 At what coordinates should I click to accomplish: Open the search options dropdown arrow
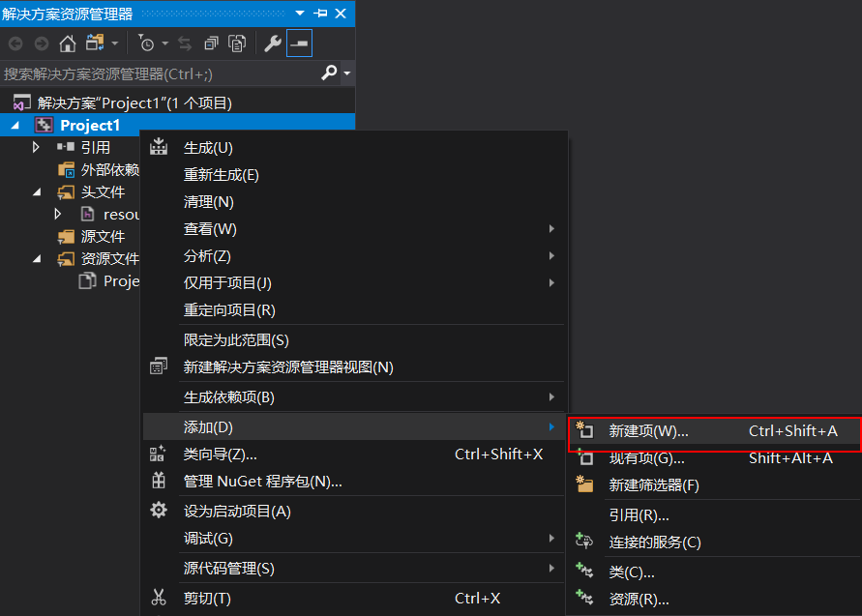pyautogui.click(x=344, y=73)
